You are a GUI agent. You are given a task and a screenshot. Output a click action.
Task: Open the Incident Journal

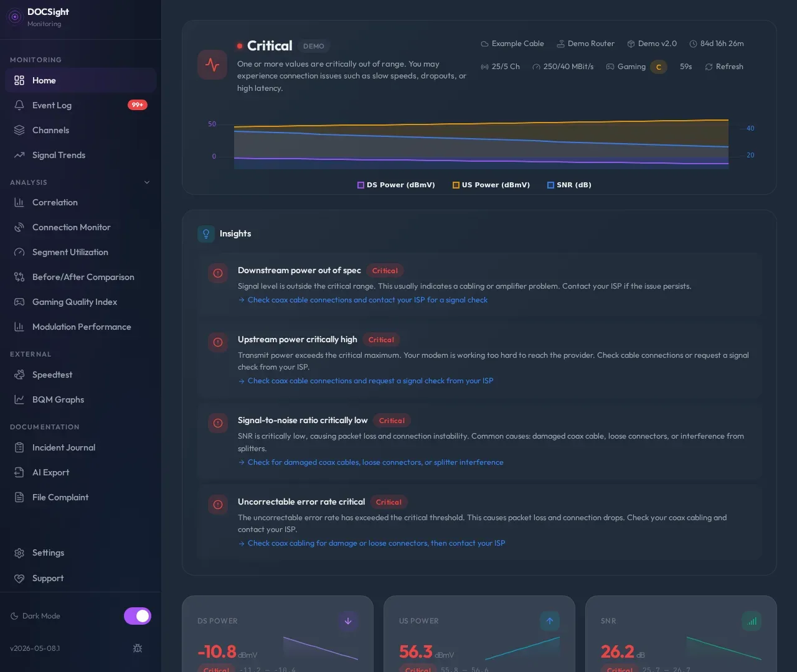[80, 447]
